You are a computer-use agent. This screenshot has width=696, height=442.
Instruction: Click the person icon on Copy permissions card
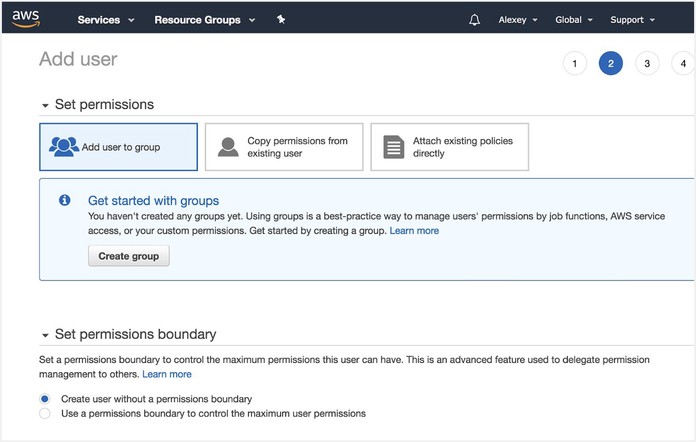[229, 147]
